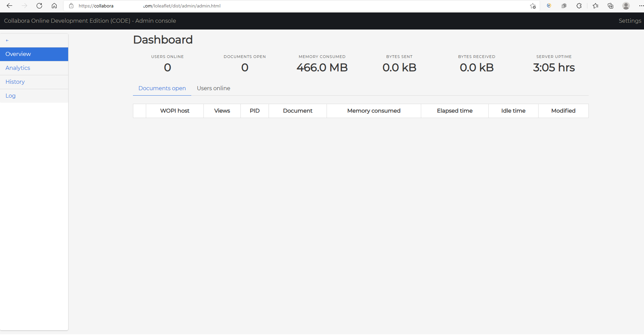
Task: Open the collections icon
Action: coord(610,6)
